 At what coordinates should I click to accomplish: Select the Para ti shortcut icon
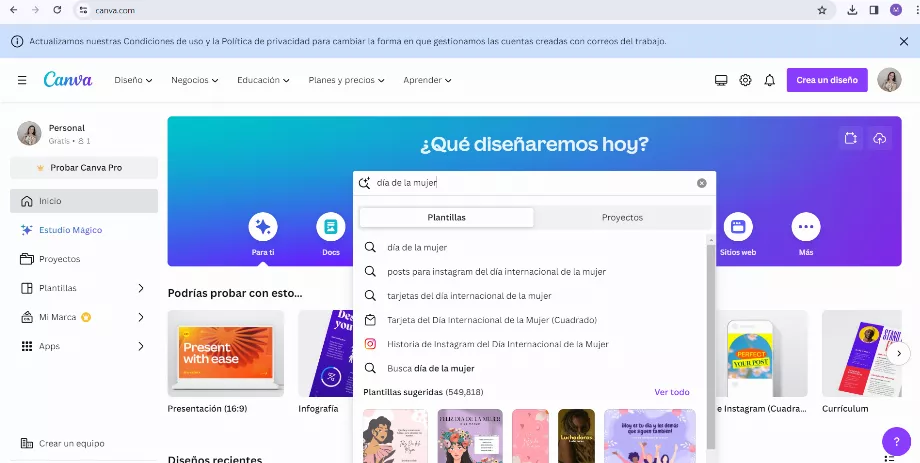click(x=263, y=227)
